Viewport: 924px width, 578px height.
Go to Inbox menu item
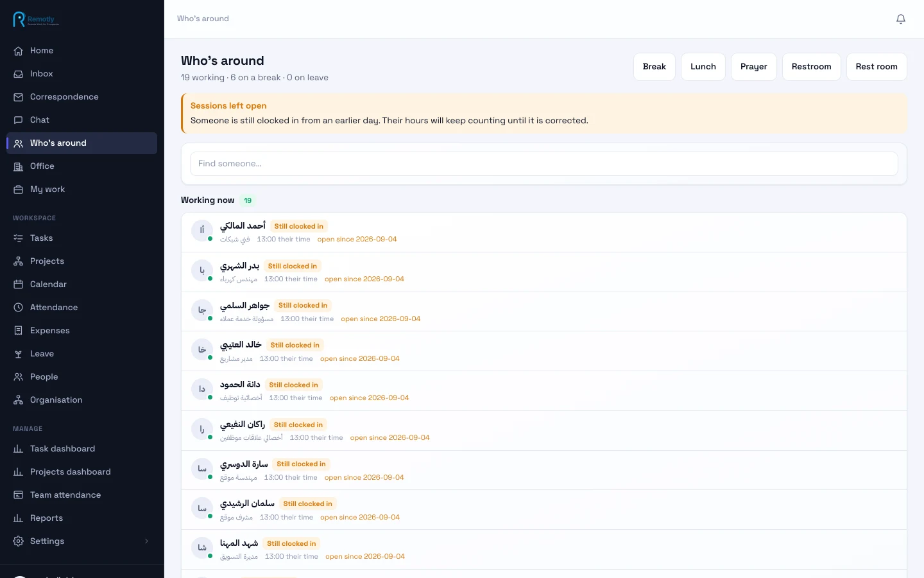tap(81, 74)
